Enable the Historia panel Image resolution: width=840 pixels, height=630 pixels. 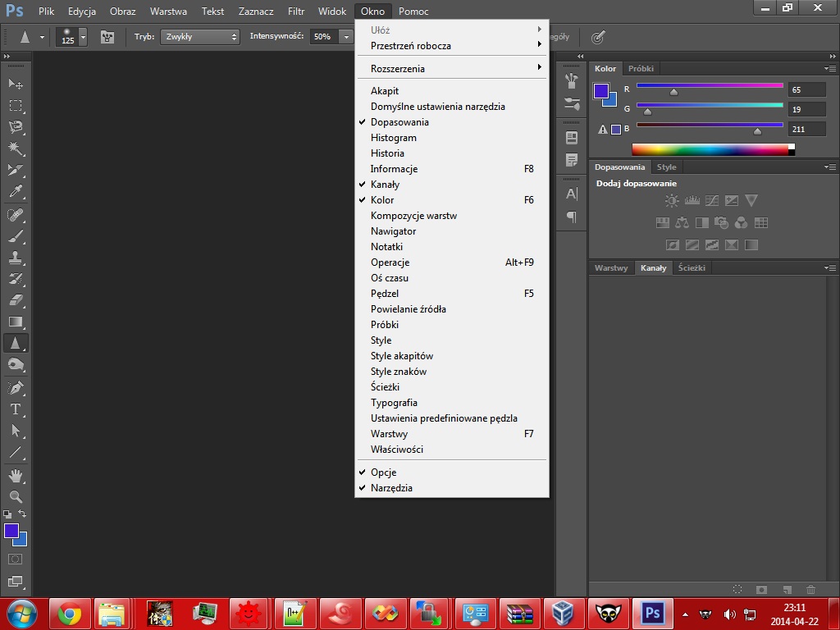click(x=452, y=153)
